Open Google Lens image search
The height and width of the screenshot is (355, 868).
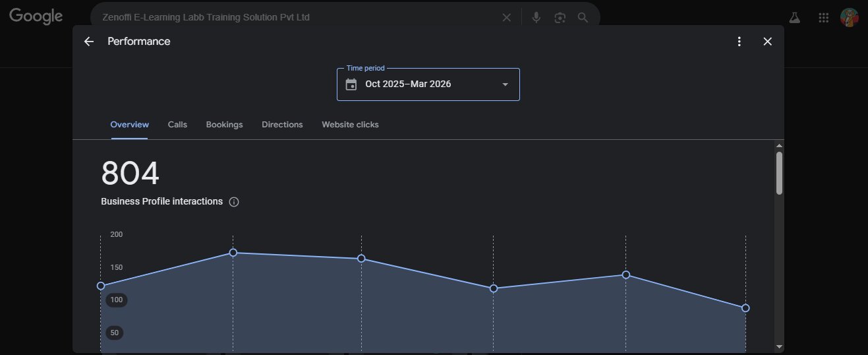pos(560,18)
